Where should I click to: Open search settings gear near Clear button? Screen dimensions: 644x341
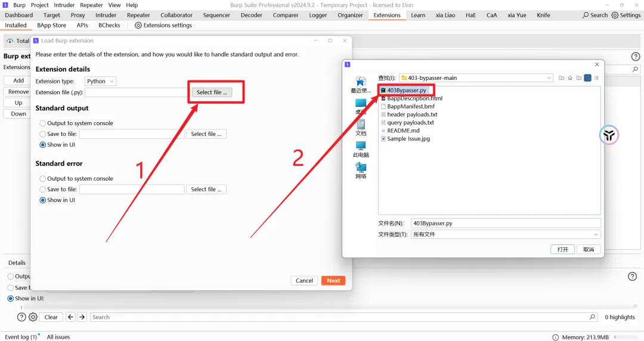click(x=33, y=317)
